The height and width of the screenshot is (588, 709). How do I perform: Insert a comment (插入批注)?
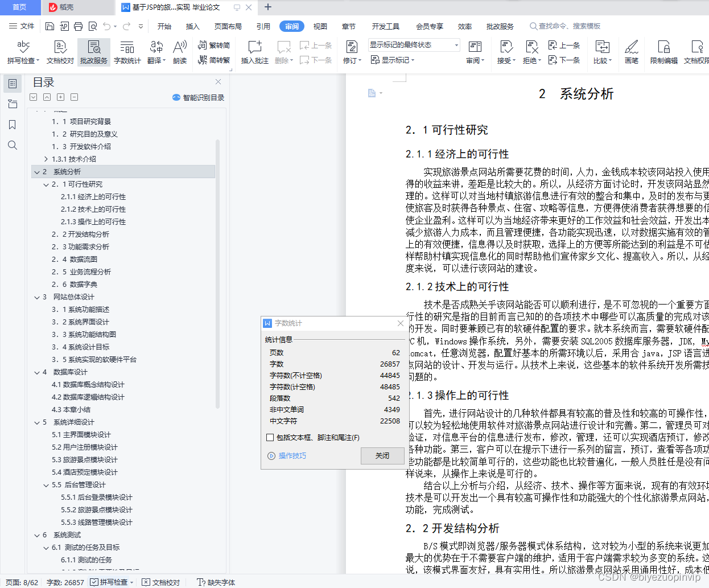254,52
